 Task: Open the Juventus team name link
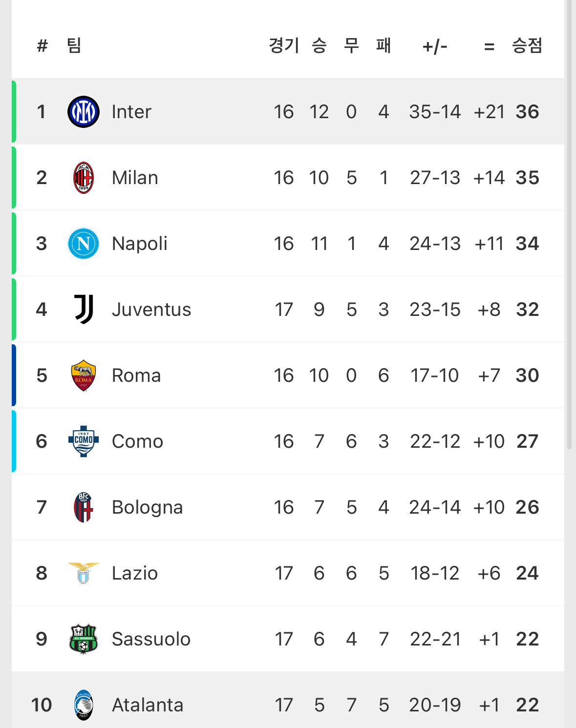click(151, 310)
